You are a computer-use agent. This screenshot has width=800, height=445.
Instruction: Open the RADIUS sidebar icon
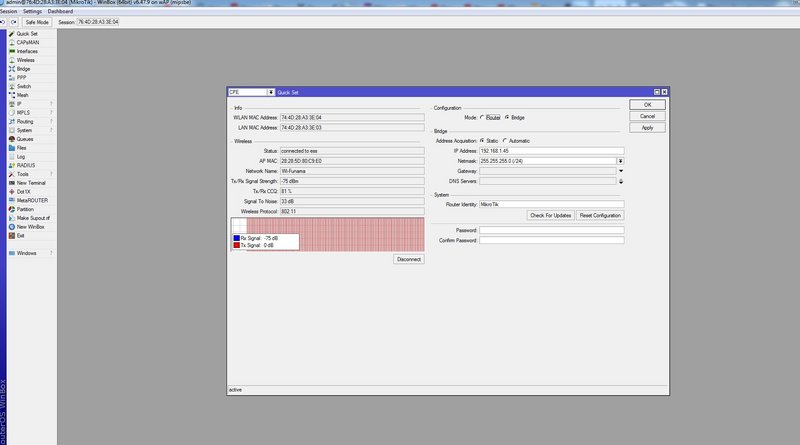(x=12, y=165)
